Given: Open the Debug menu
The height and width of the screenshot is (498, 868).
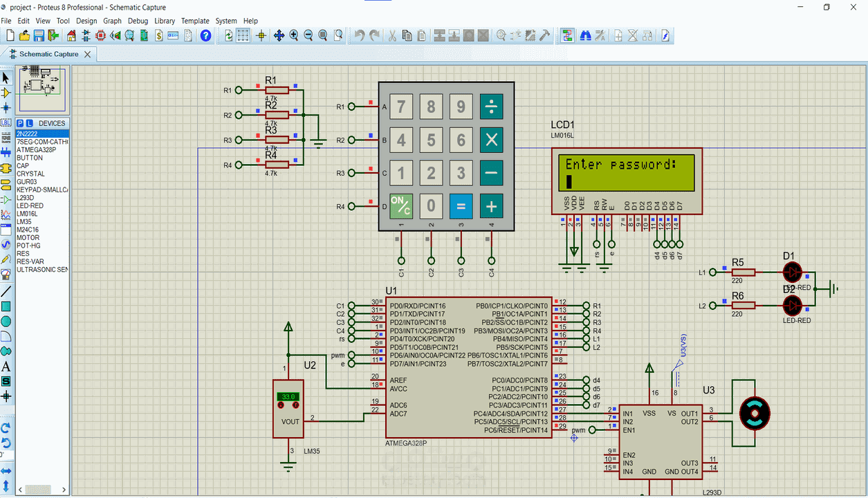Looking at the screenshot, I should tap(138, 21).
